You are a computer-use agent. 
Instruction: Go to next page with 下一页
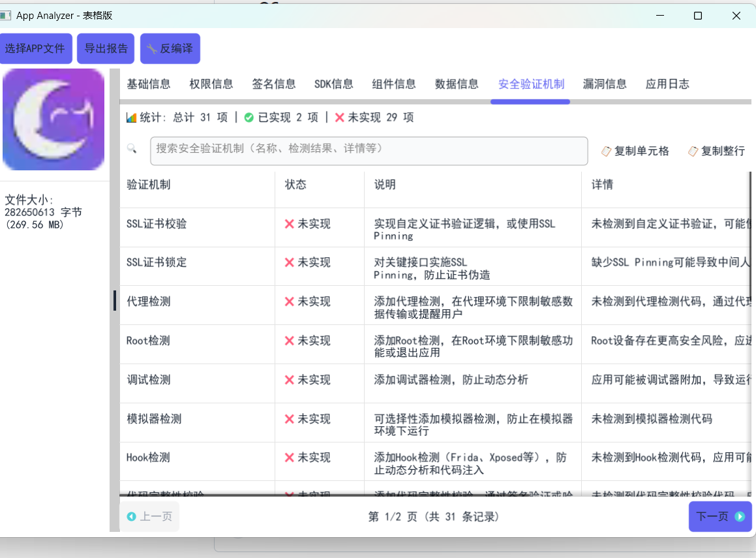point(720,516)
